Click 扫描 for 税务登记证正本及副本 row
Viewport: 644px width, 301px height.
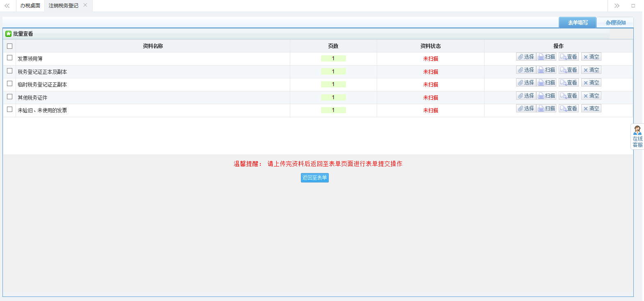pyautogui.click(x=547, y=70)
